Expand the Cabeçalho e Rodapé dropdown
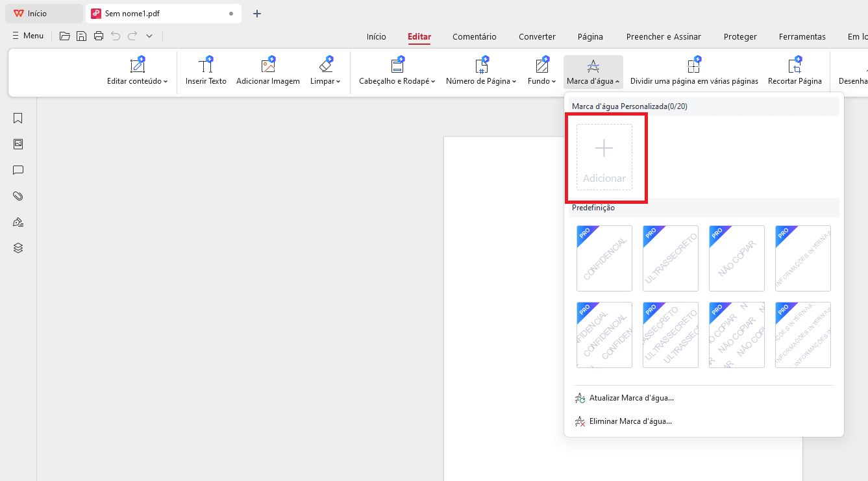 tap(397, 71)
